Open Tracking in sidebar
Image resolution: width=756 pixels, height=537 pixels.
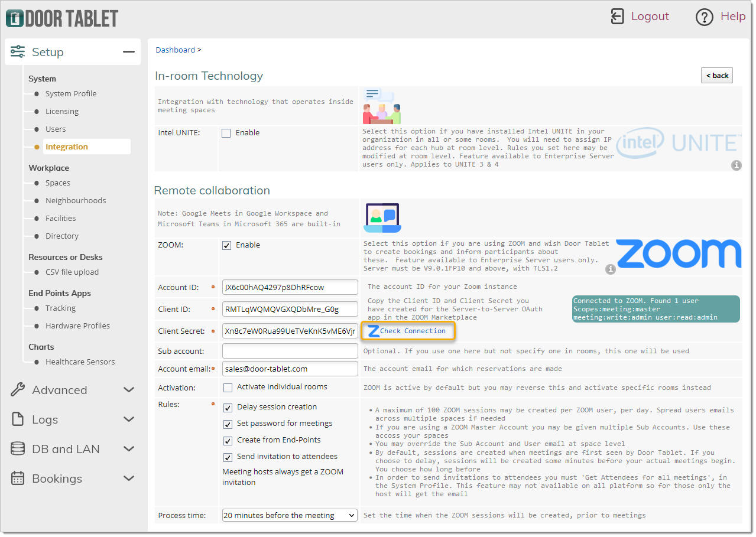[x=60, y=308]
